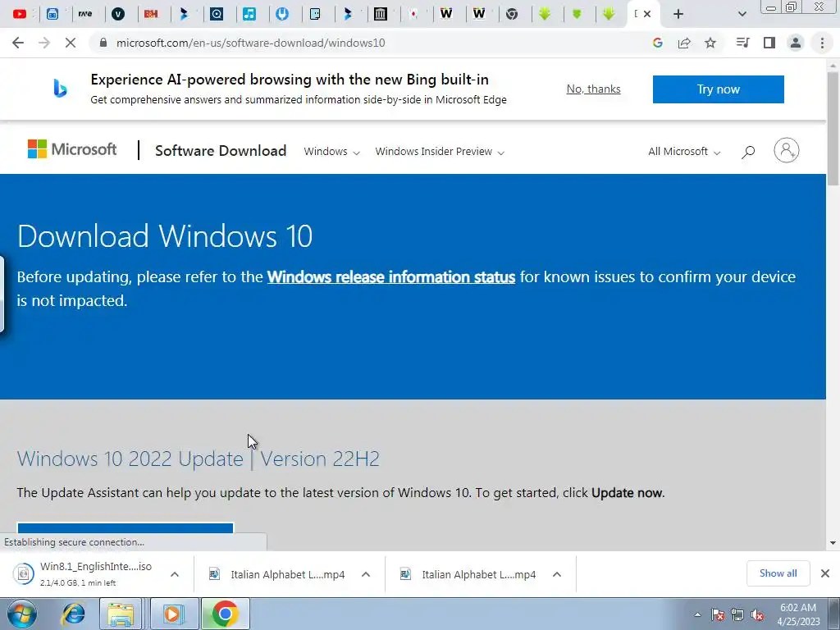Image resolution: width=840 pixels, height=630 pixels.
Task: Open the tab with magnifier Q favicon
Action: 217,14
